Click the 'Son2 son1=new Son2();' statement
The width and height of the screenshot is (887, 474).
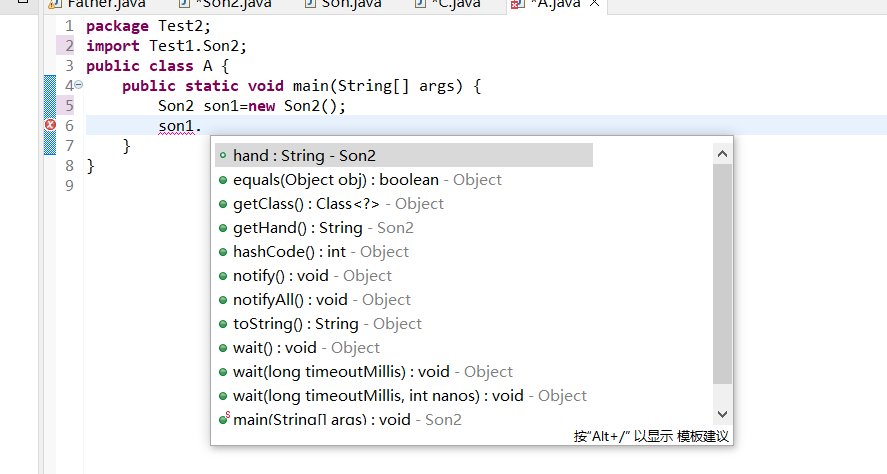point(252,106)
